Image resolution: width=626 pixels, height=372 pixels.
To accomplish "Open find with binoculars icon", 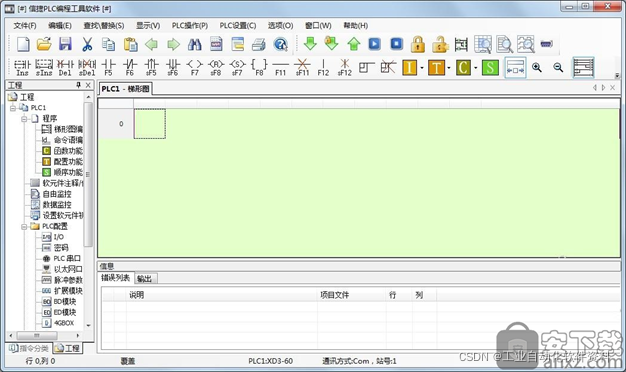I will [x=194, y=44].
